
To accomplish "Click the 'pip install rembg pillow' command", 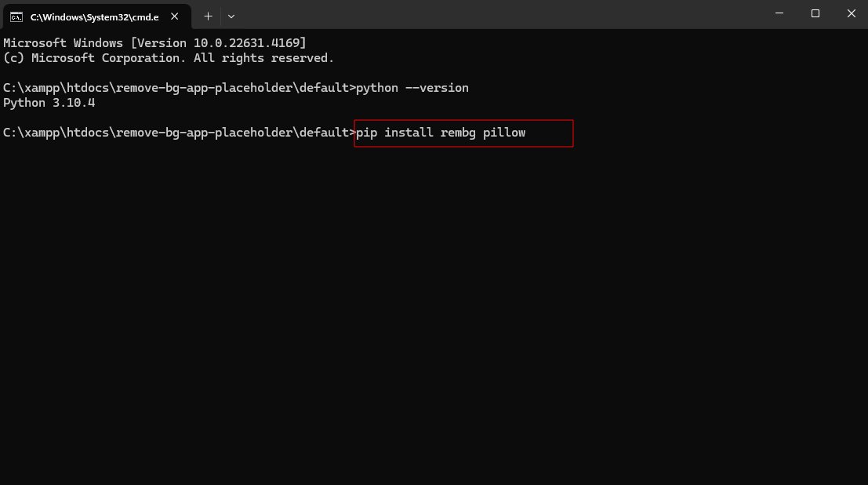I will [x=441, y=133].
